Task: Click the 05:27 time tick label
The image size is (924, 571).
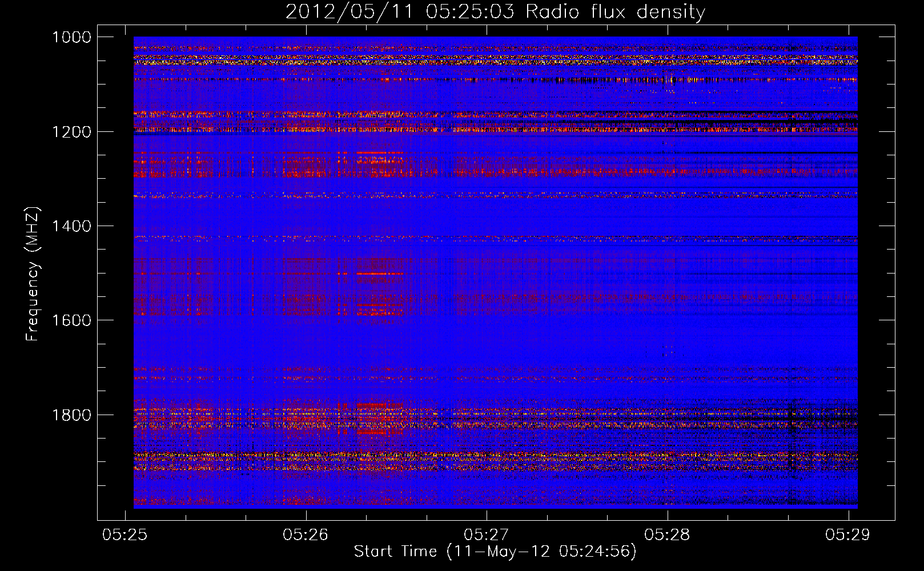Action: 486,534
